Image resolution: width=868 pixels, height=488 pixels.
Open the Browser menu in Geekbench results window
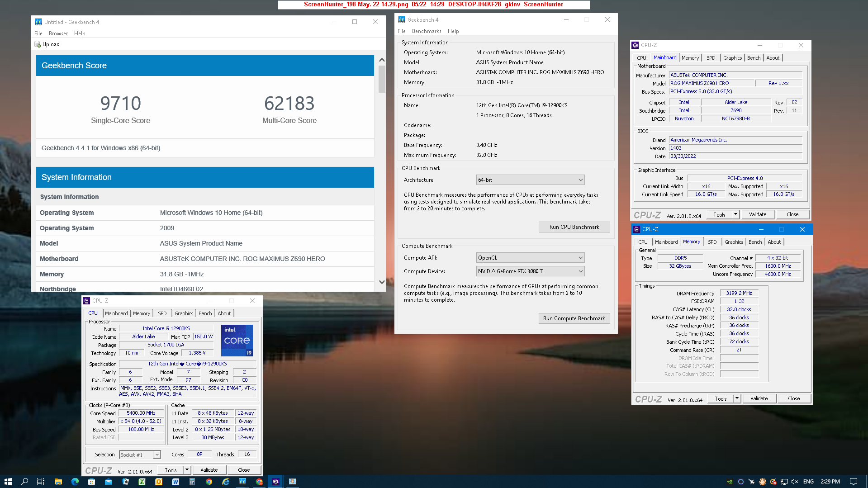[58, 33]
